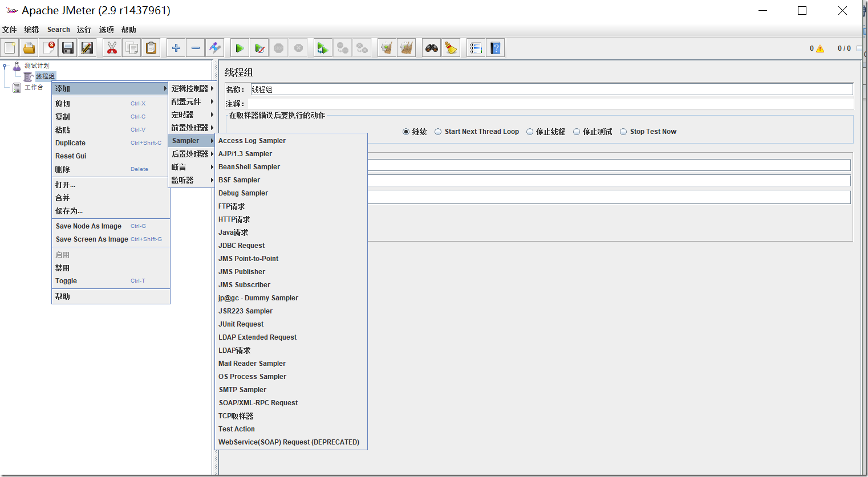Select the 继续 radio button

pos(406,132)
